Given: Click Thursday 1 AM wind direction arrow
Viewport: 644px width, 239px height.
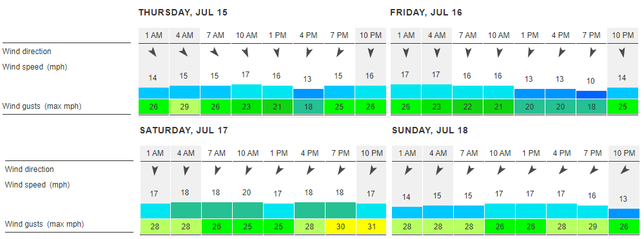Looking at the screenshot, I should 153,52.
